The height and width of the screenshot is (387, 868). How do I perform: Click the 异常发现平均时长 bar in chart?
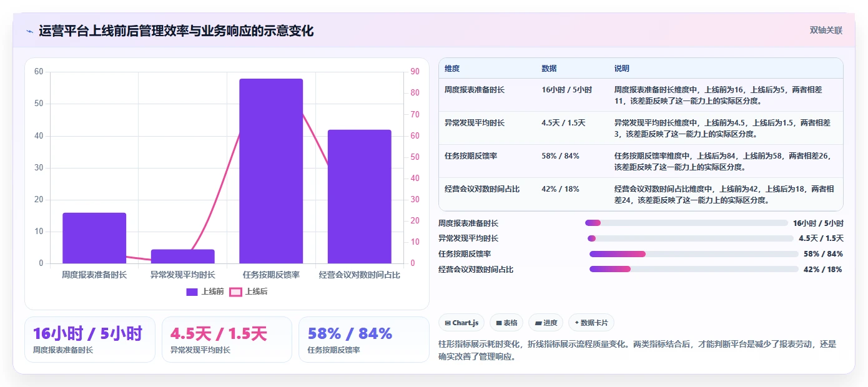coord(183,257)
